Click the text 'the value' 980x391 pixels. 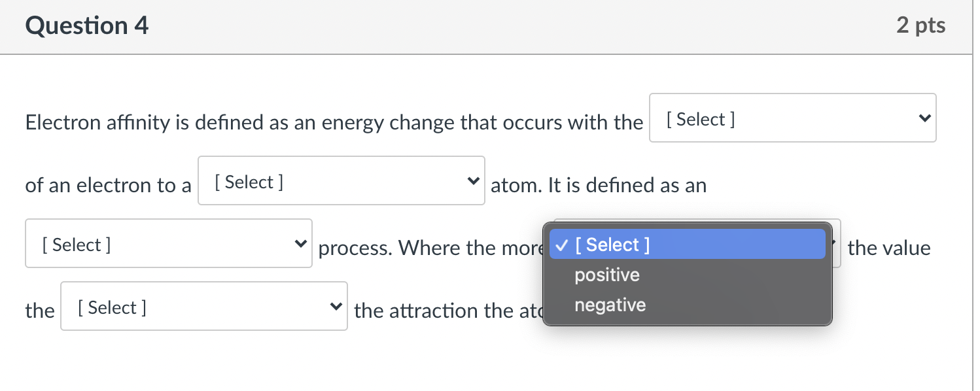(x=888, y=248)
